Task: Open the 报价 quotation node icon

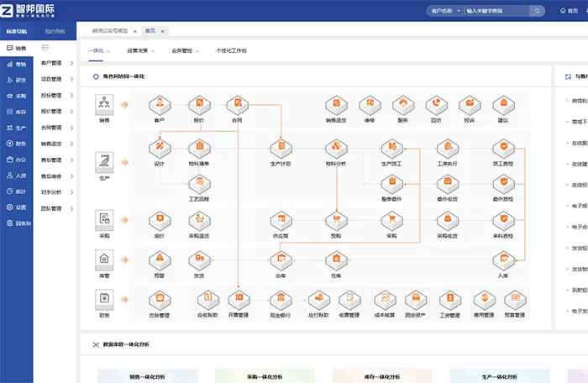Action: point(199,104)
